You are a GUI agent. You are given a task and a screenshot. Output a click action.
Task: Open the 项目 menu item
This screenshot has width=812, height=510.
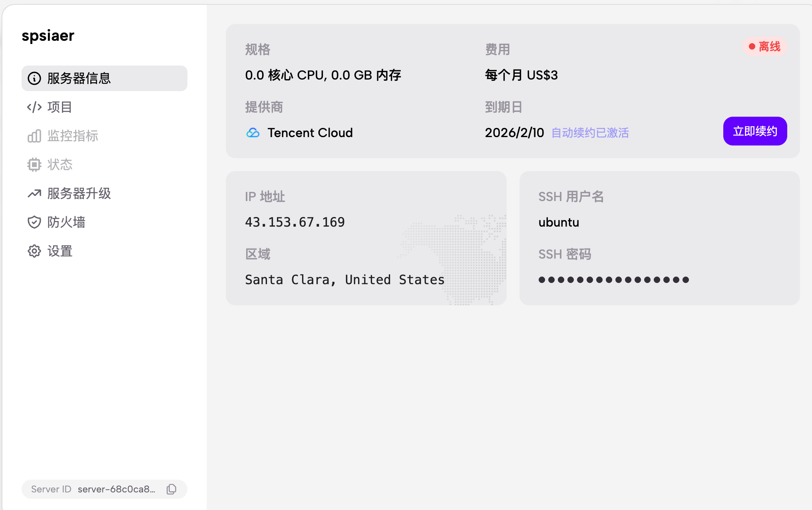pyautogui.click(x=60, y=107)
